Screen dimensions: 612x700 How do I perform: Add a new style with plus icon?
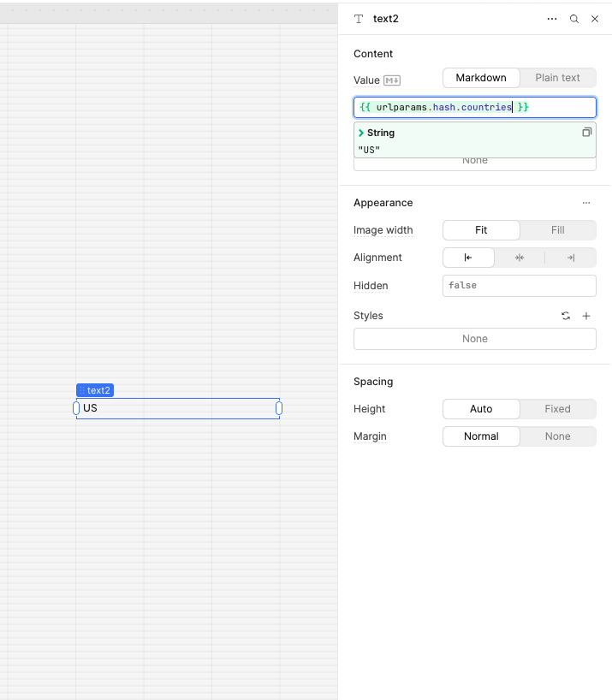pyautogui.click(x=586, y=316)
